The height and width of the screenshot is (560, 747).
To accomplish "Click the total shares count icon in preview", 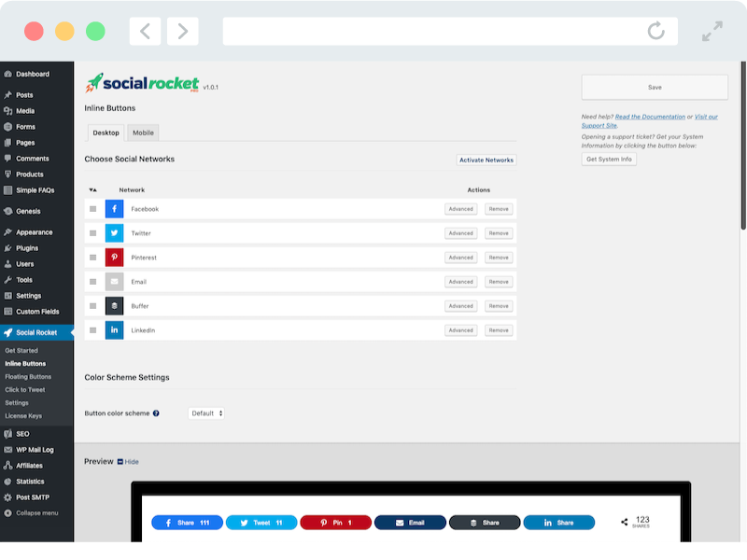I will (x=624, y=523).
